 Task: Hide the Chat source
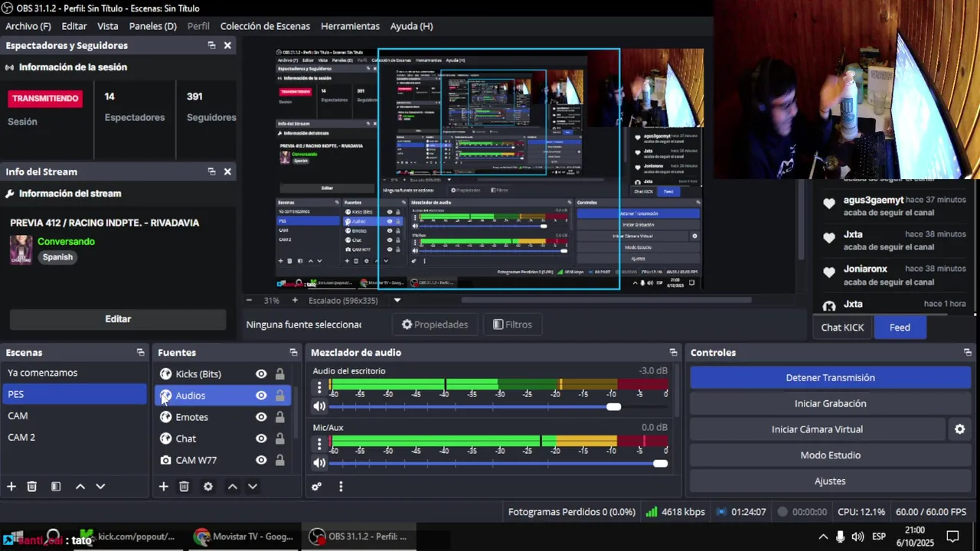pos(261,439)
